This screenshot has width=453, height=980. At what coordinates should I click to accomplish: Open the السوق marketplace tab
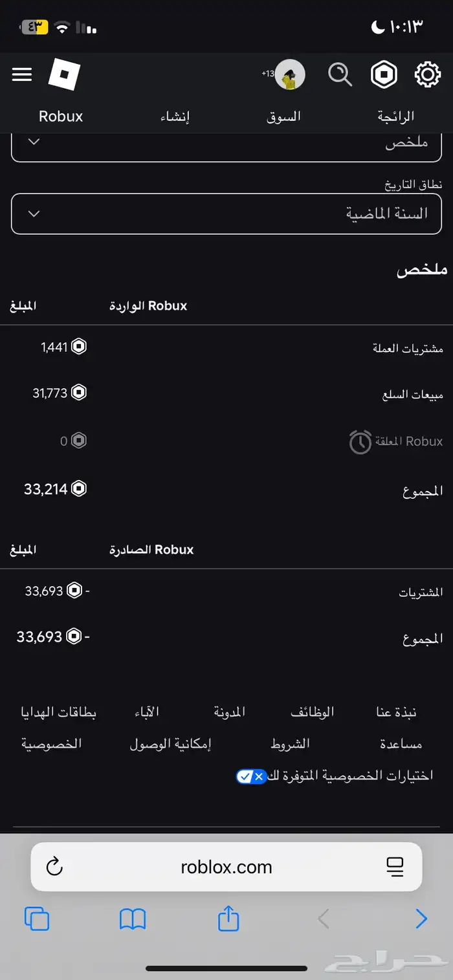point(284,116)
